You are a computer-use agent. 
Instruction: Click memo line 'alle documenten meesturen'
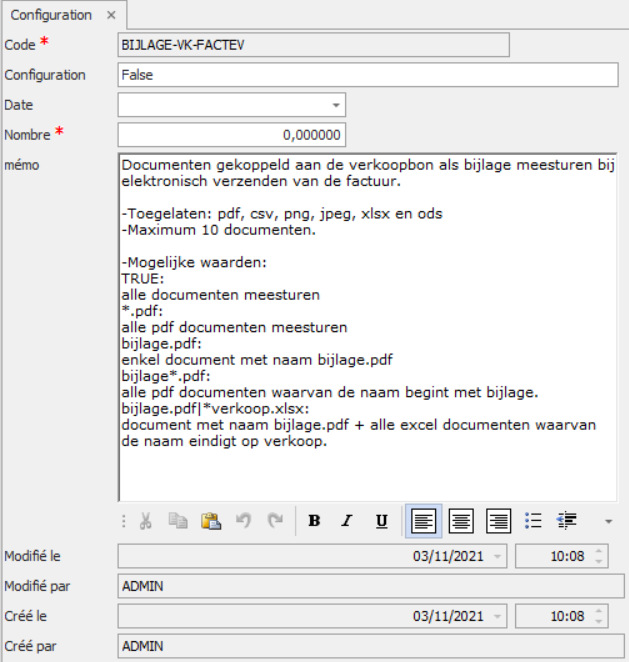(x=221, y=295)
